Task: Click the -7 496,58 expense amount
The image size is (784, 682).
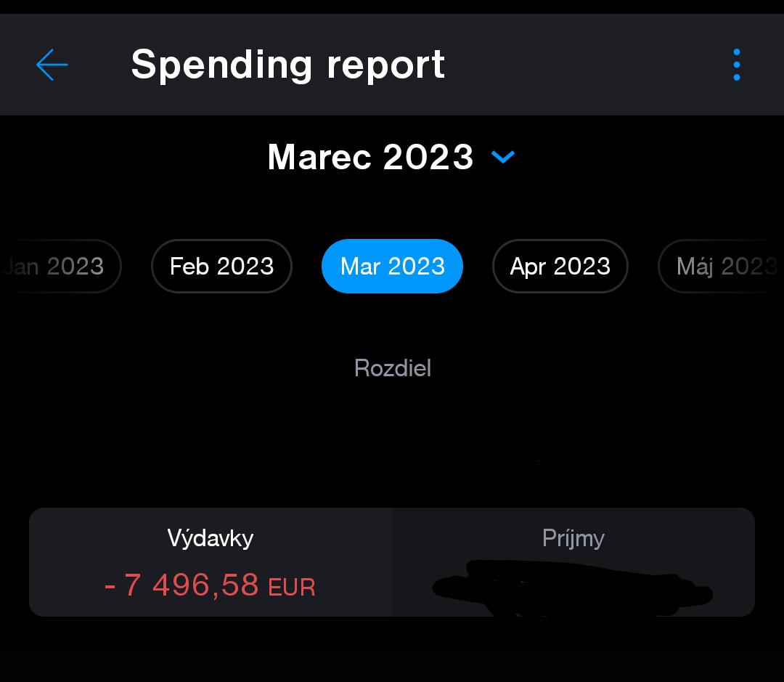Action: 191,585
